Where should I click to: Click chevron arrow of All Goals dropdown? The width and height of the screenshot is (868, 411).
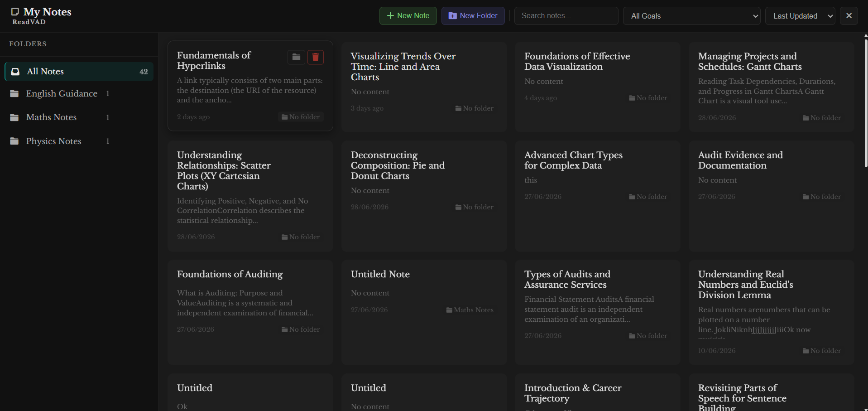click(755, 16)
